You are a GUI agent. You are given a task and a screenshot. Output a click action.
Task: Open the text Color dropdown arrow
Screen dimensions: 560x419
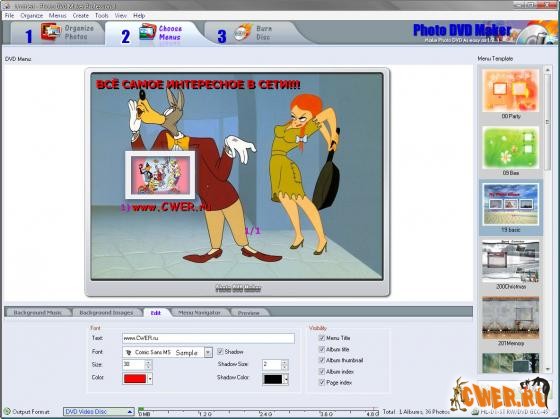(x=150, y=379)
